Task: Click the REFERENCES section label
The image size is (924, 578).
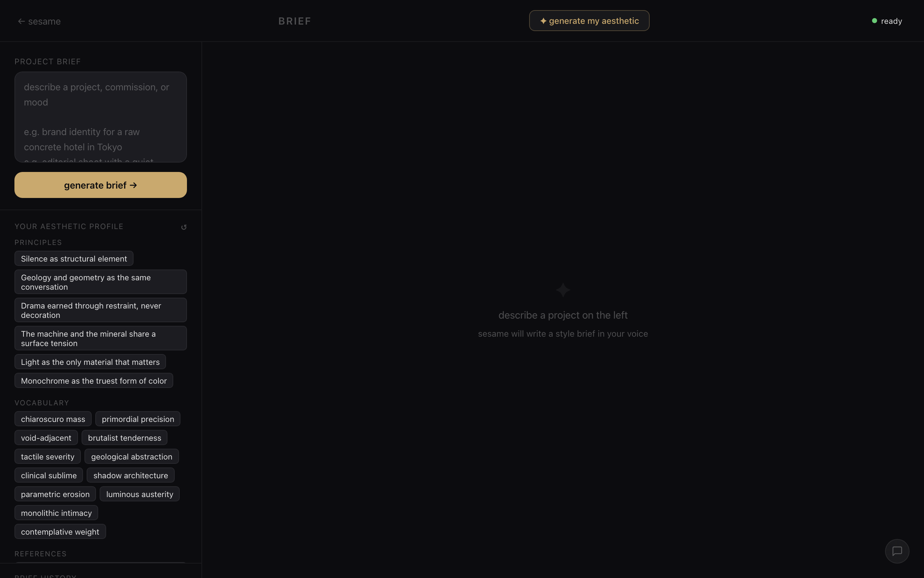Action: coord(40,554)
